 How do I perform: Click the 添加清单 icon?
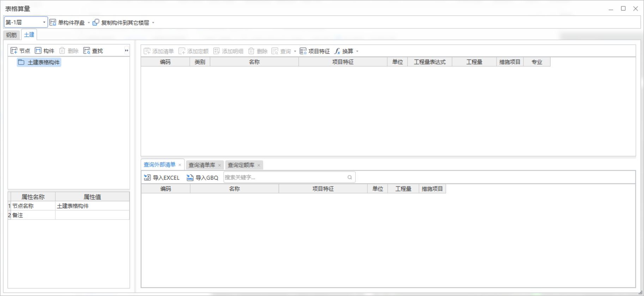pyautogui.click(x=147, y=51)
